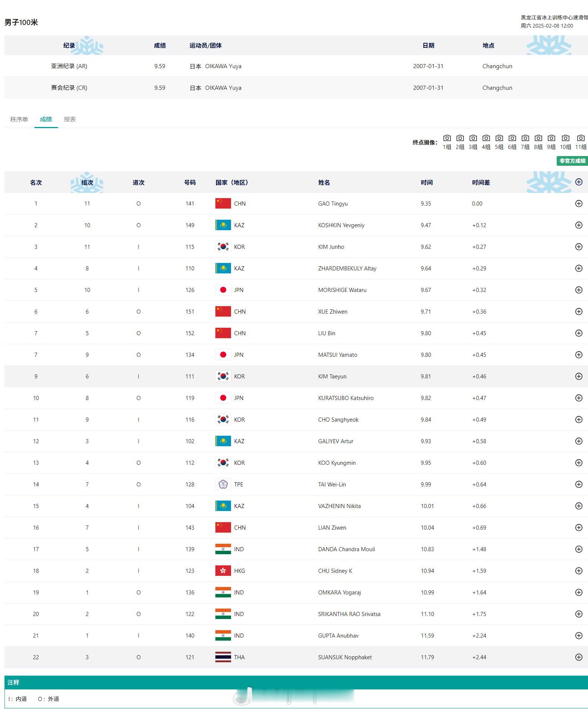The width and height of the screenshot is (588, 711).
Task: Open finish camera for 9组
Action: tap(551, 142)
